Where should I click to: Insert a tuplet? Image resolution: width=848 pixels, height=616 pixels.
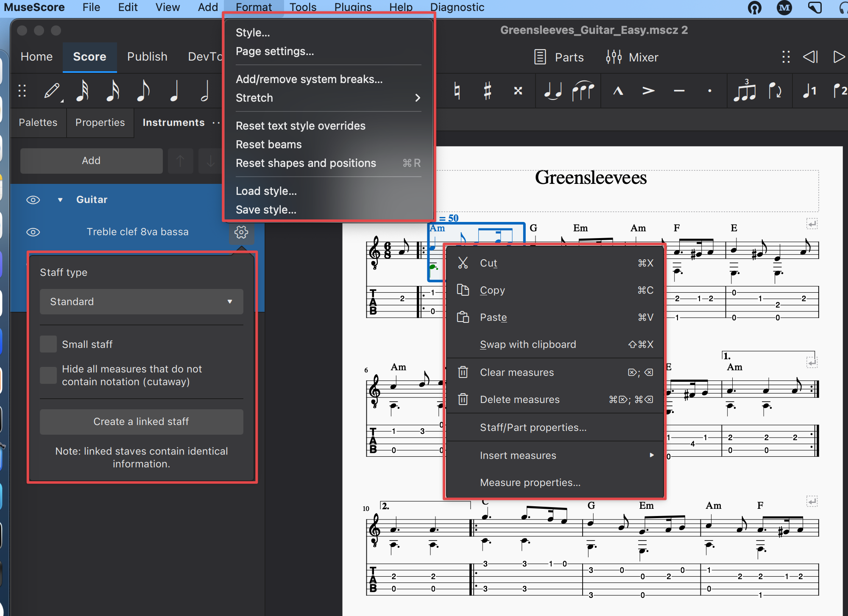pos(745,90)
